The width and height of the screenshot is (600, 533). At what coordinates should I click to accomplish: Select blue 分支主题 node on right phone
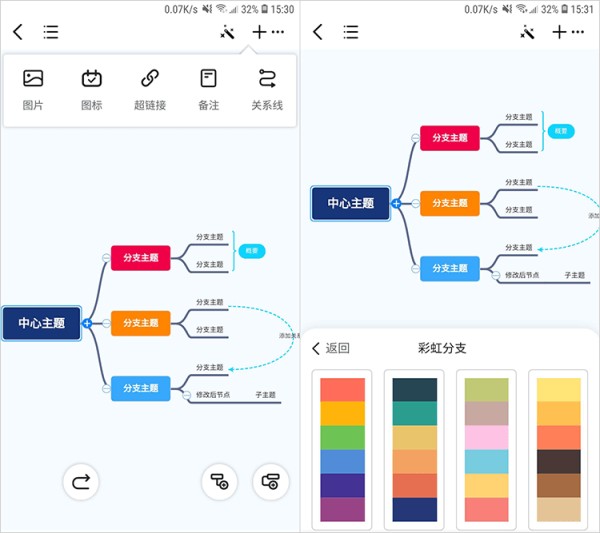coord(450,269)
